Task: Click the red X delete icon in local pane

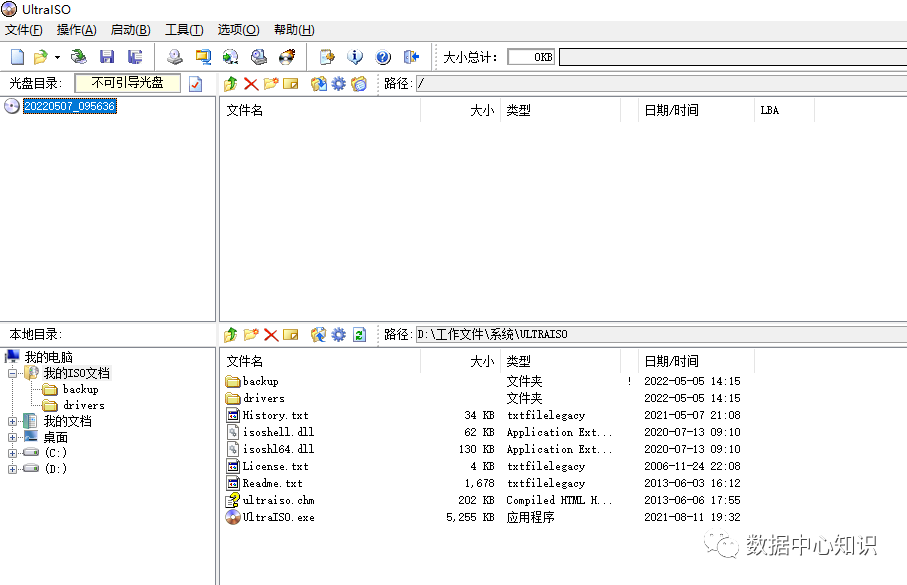Action: [x=271, y=334]
